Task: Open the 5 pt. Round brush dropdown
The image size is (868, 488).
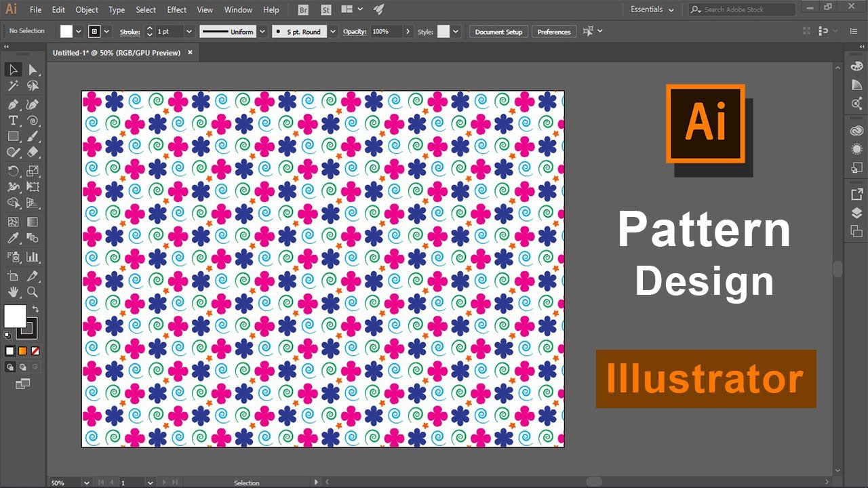Action: tap(332, 31)
